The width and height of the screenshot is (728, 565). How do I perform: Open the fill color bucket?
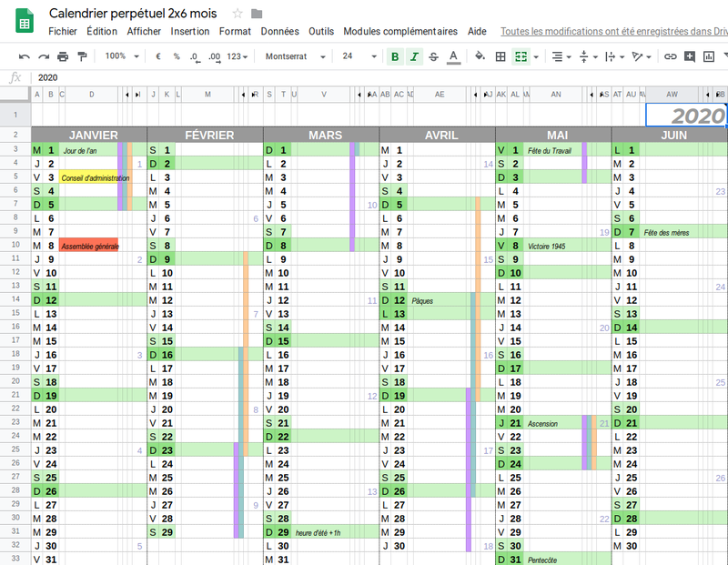480,56
